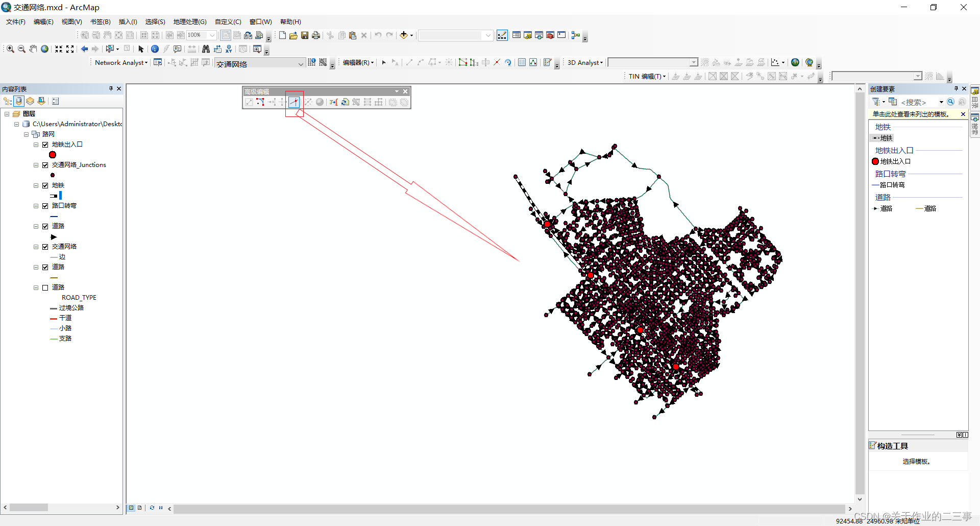This screenshot has width=980, height=526.
Task: Click the Add Data plus icon
Action: coord(404,35)
